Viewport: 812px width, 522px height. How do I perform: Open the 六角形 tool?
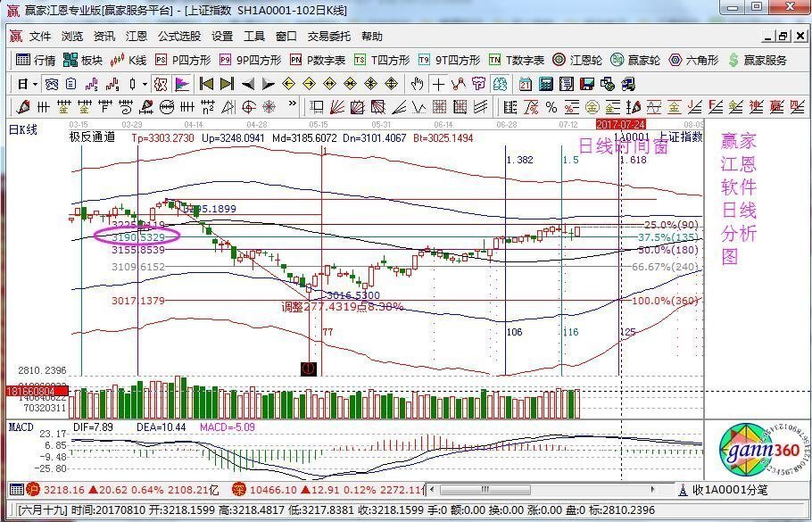(x=693, y=60)
